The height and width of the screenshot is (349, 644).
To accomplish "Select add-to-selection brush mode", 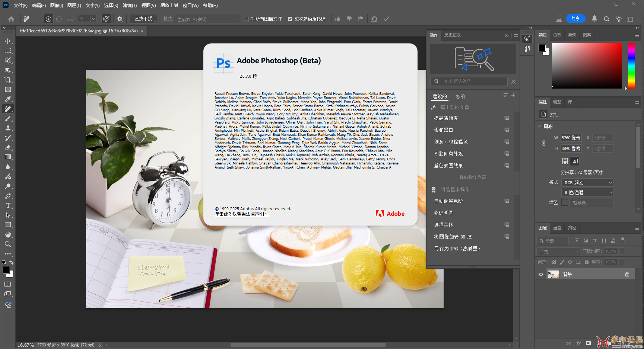I will click(48, 19).
